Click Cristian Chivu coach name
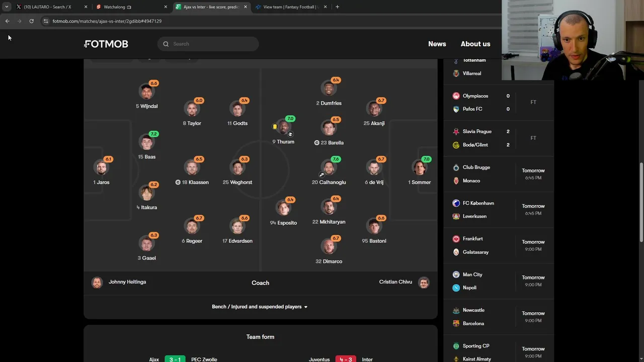 [395, 282]
